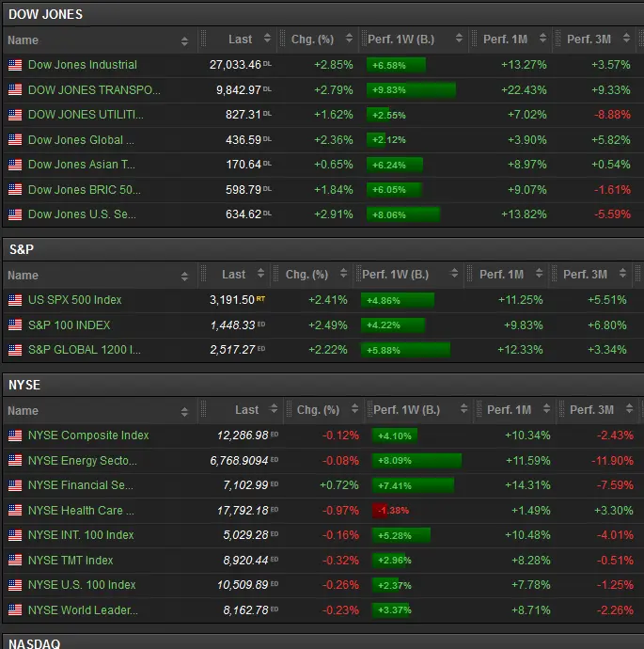644x649 pixels.
Task: Sort Dow Jones Perf. 1W (B.) arrows
Action: pos(459,39)
